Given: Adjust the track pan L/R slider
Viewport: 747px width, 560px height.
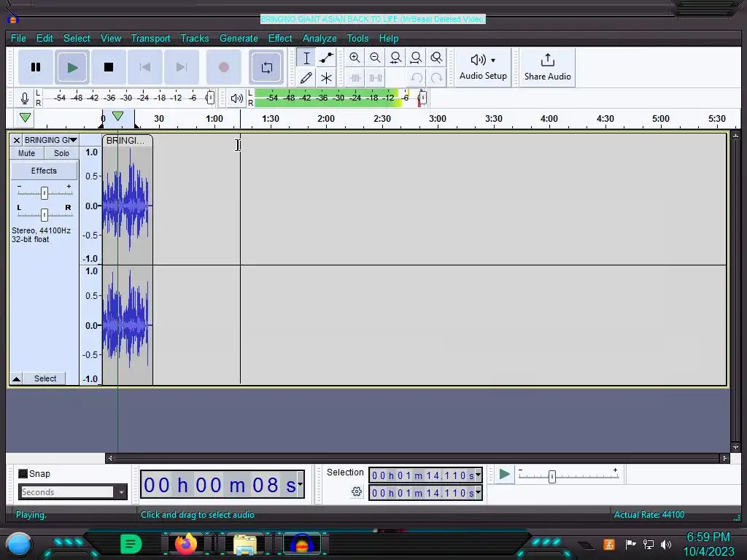Looking at the screenshot, I should [44, 215].
